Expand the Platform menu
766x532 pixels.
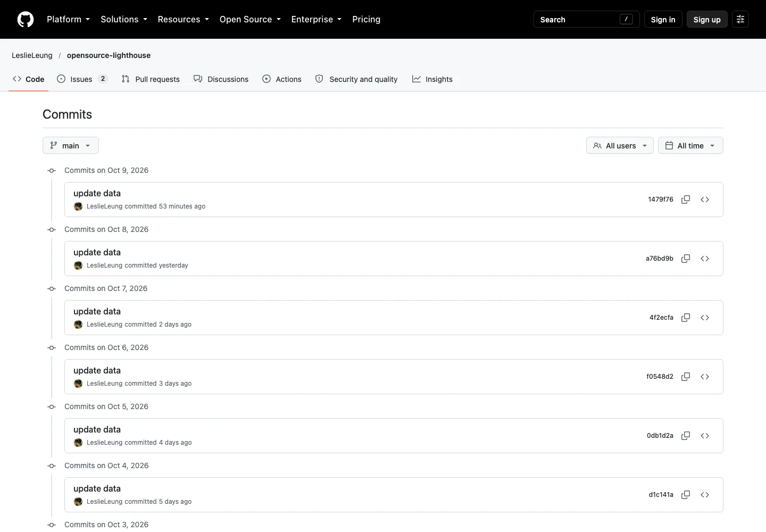68,19
